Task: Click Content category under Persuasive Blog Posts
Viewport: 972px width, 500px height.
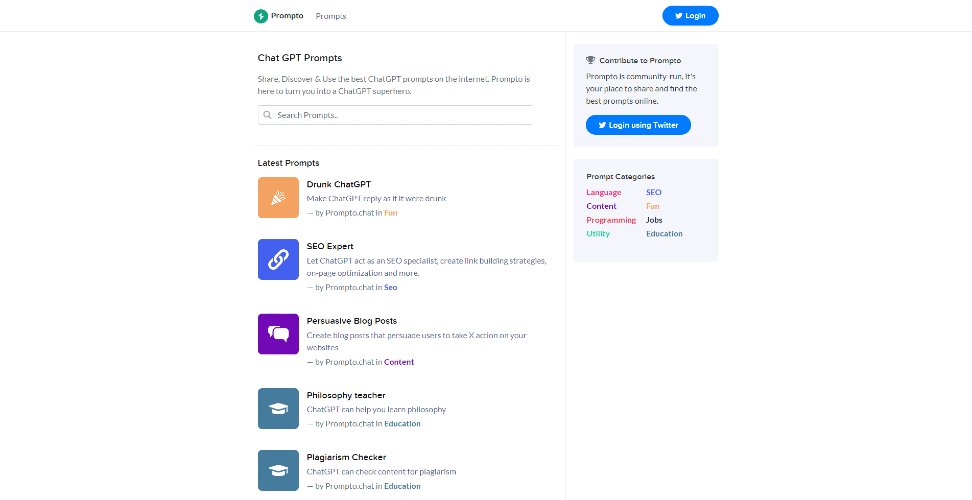Action: tap(399, 362)
